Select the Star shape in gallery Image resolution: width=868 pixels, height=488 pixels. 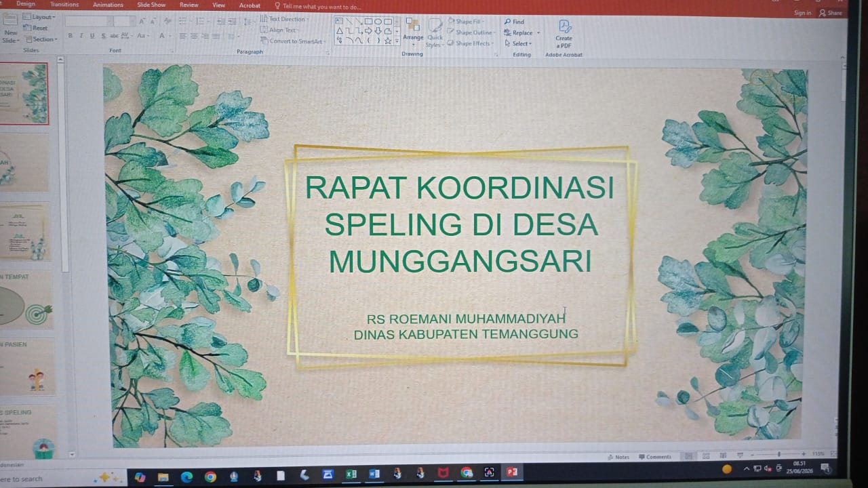click(x=388, y=41)
